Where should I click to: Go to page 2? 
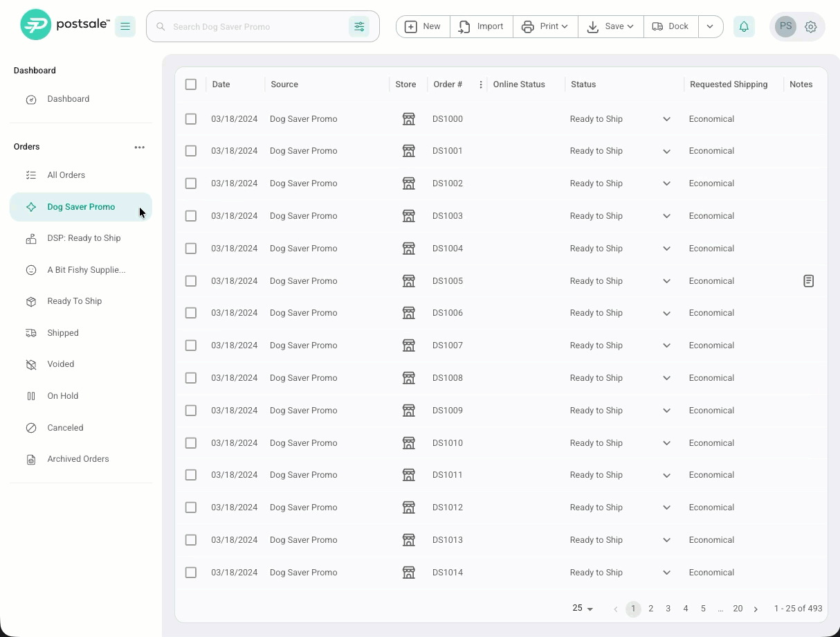pos(650,609)
